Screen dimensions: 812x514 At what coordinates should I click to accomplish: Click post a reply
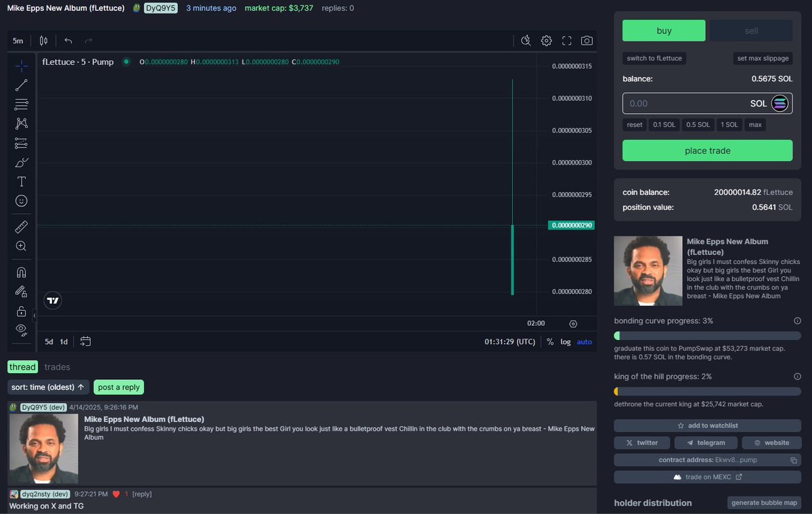(x=119, y=387)
